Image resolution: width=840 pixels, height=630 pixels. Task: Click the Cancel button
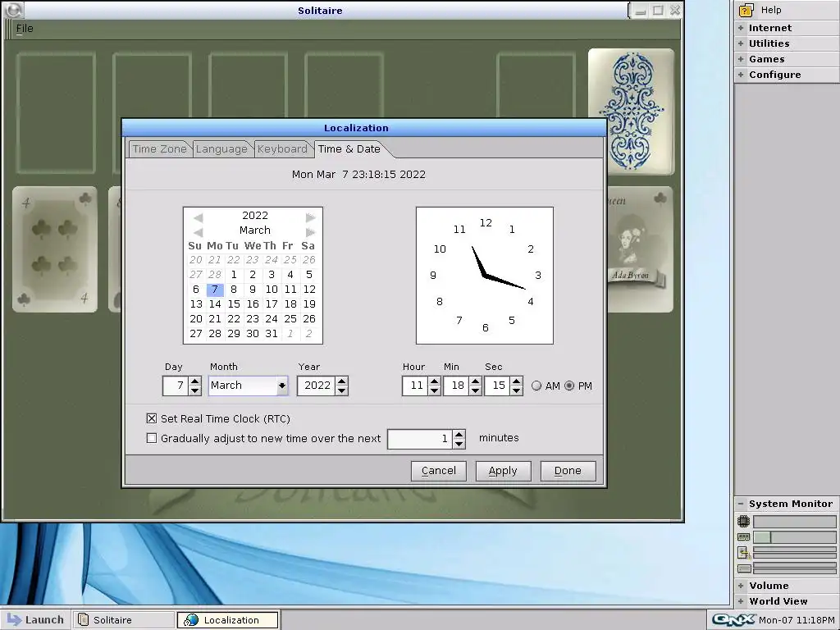pos(439,471)
